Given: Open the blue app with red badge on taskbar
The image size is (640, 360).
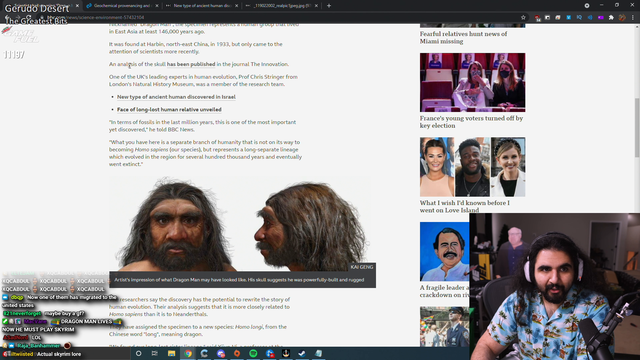Looking at the screenshot, I should [270, 353].
